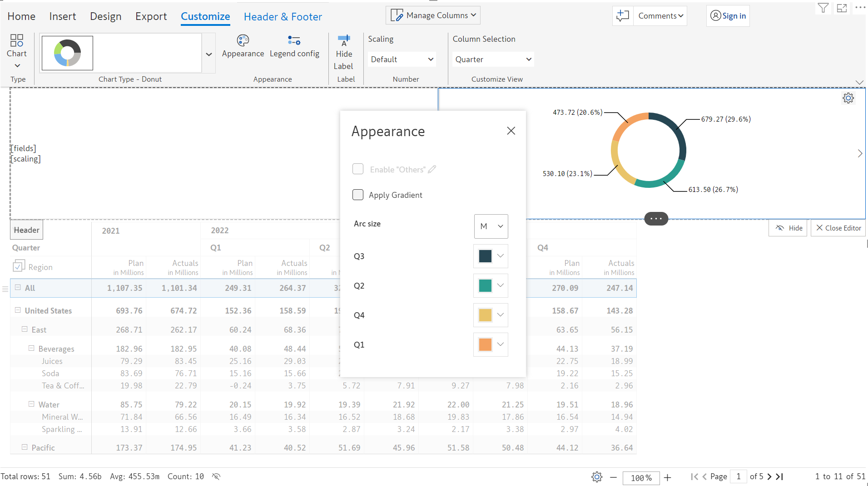The width and height of the screenshot is (868, 486).
Task: Enable the Apply Gradient checkbox
Action: 358,195
